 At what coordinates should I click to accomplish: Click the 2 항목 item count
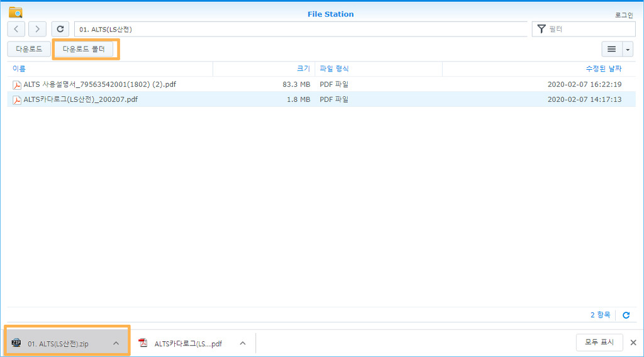pyautogui.click(x=600, y=315)
